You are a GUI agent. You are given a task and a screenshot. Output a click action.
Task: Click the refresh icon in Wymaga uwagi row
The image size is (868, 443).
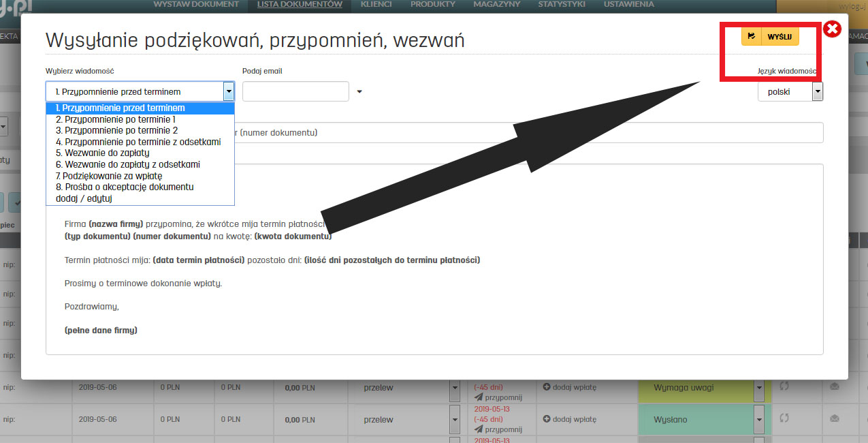pos(784,386)
